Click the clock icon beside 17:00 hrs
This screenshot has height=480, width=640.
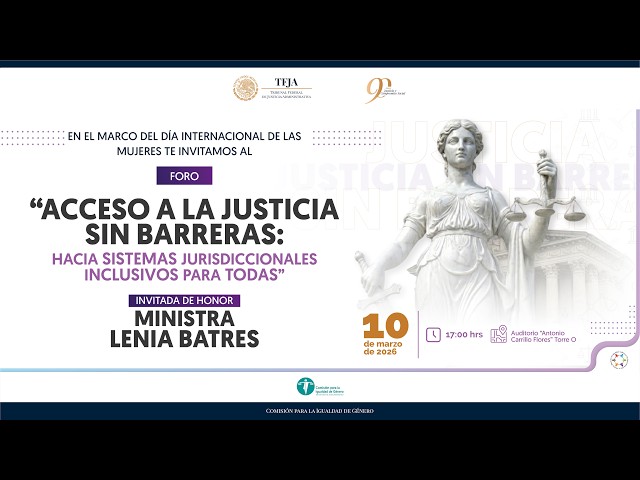tap(433, 335)
